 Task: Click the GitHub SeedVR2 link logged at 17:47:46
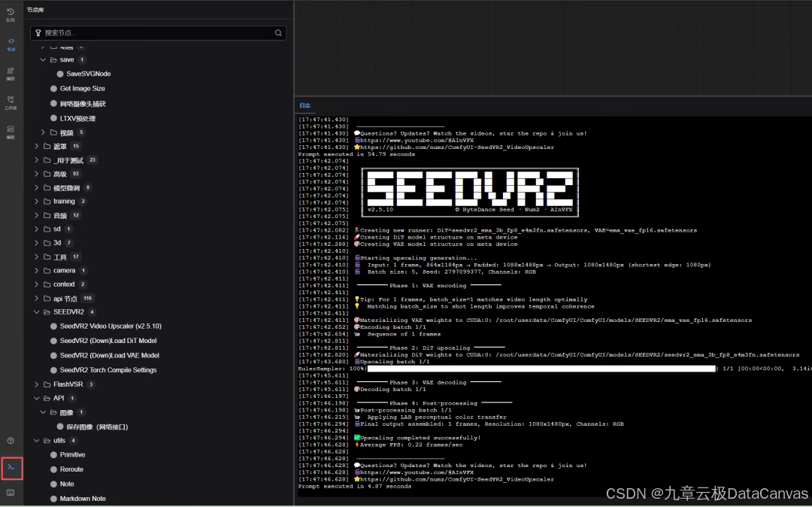click(x=457, y=480)
